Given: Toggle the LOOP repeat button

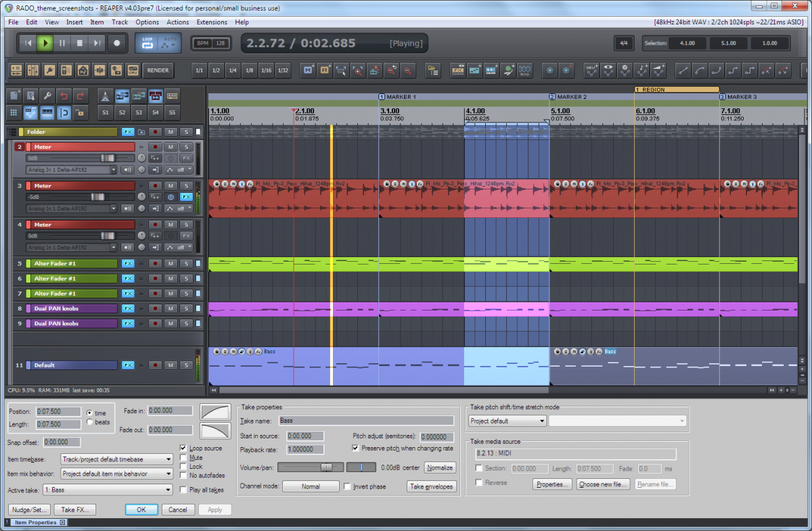Looking at the screenshot, I should click(x=148, y=43).
